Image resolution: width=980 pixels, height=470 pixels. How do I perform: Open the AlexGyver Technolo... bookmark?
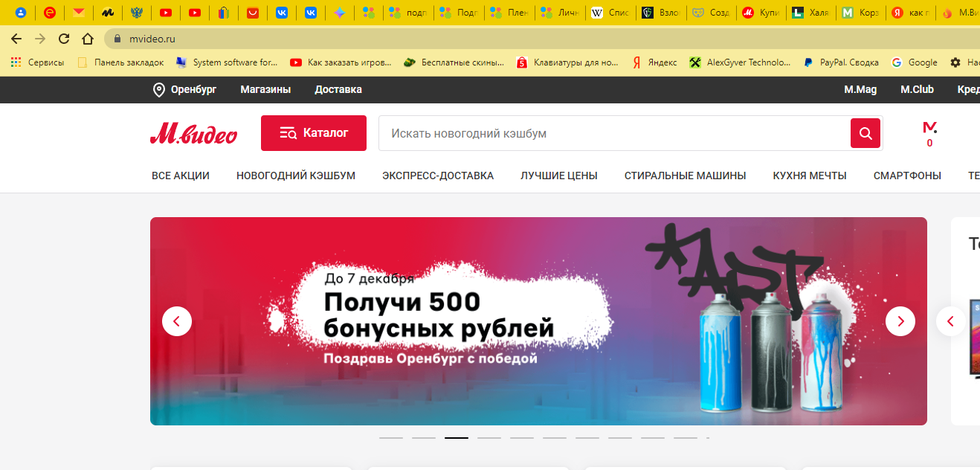(x=741, y=62)
